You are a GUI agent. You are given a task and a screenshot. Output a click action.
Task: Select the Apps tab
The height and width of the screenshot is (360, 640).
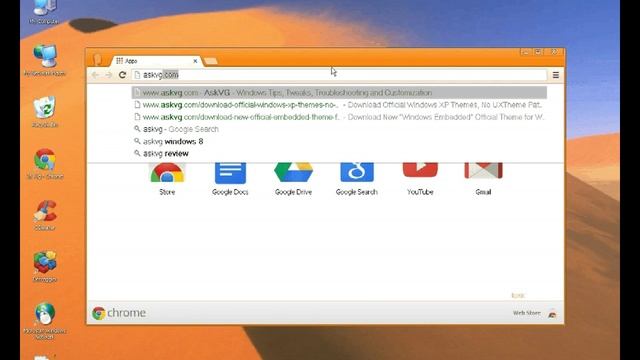coord(157,61)
